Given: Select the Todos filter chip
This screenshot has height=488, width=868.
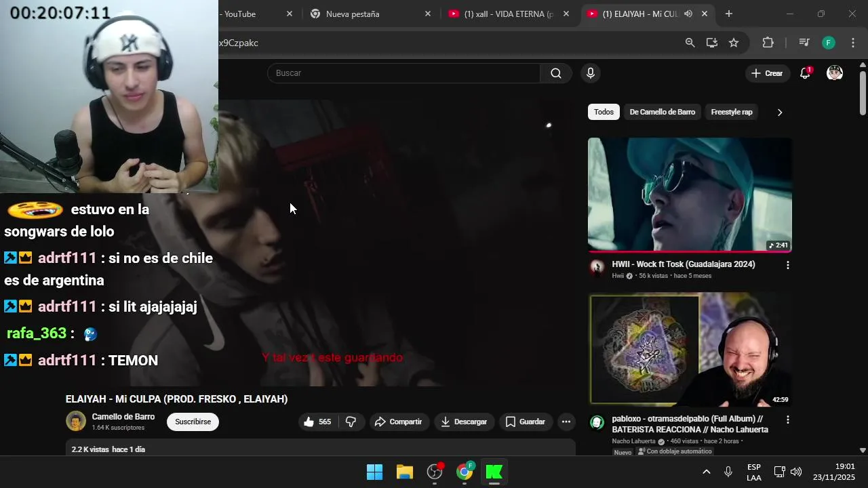Looking at the screenshot, I should tap(604, 112).
